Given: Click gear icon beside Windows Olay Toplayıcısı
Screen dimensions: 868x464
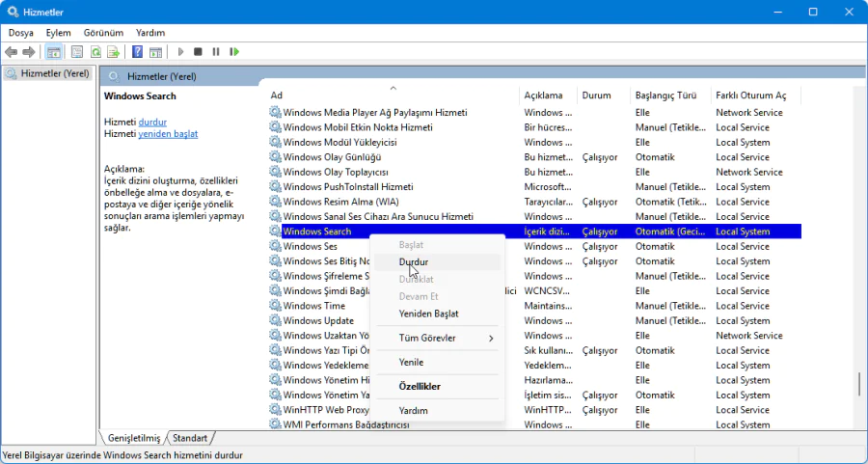Looking at the screenshot, I should 275,173.
